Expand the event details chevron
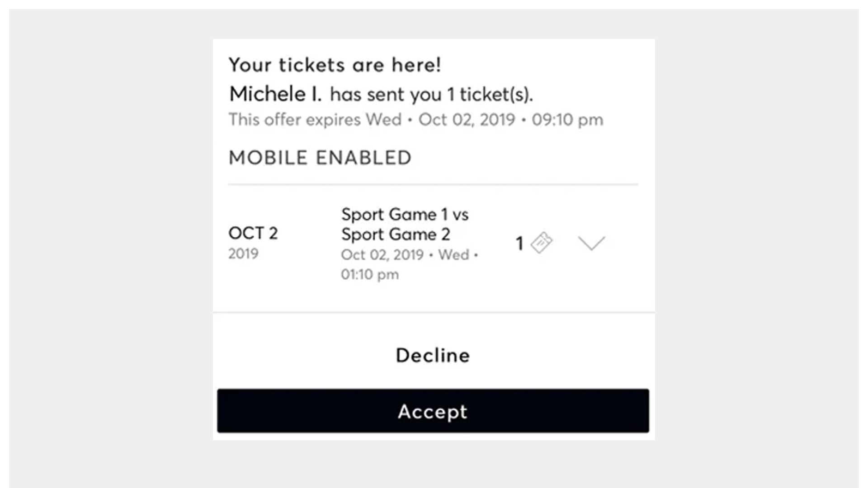Image resolution: width=868 pixels, height=488 pixels. [x=591, y=243]
